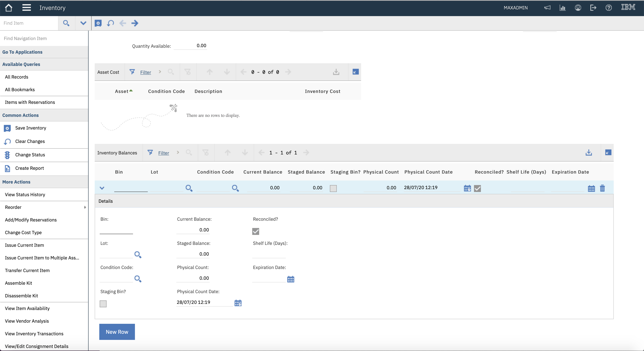
Task: Click Filter link in Asset Cost table
Action: [145, 72]
